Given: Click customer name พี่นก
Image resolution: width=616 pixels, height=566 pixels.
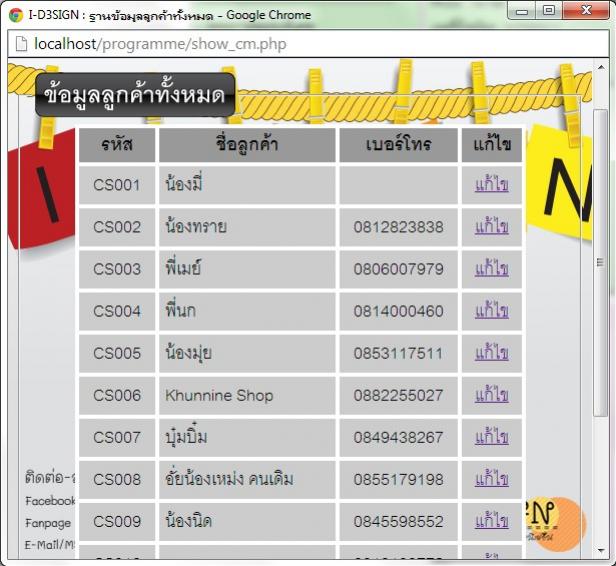Looking at the screenshot, I should (x=180, y=310).
